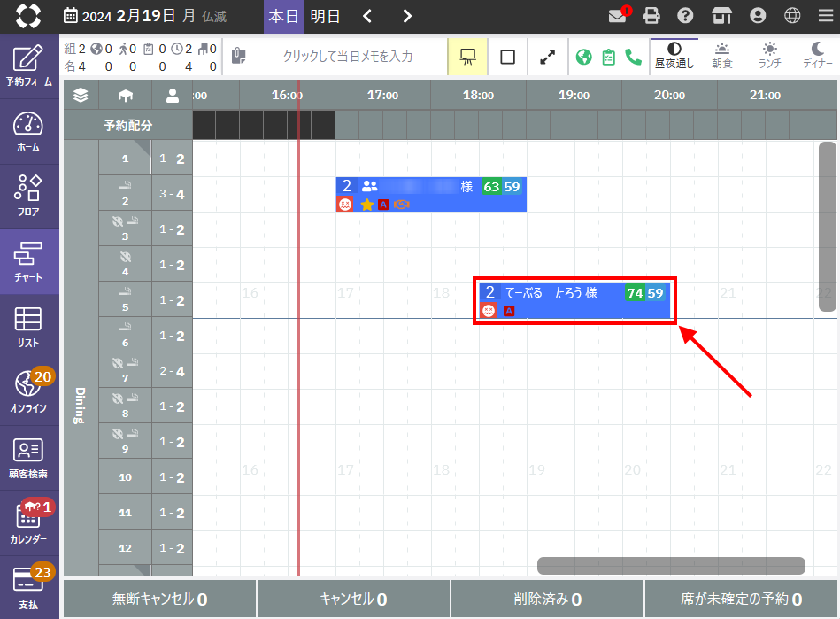Image resolution: width=840 pixels, height=619 pixels.
Task: Open the store shop icon
Action: (x=722, y=16)
